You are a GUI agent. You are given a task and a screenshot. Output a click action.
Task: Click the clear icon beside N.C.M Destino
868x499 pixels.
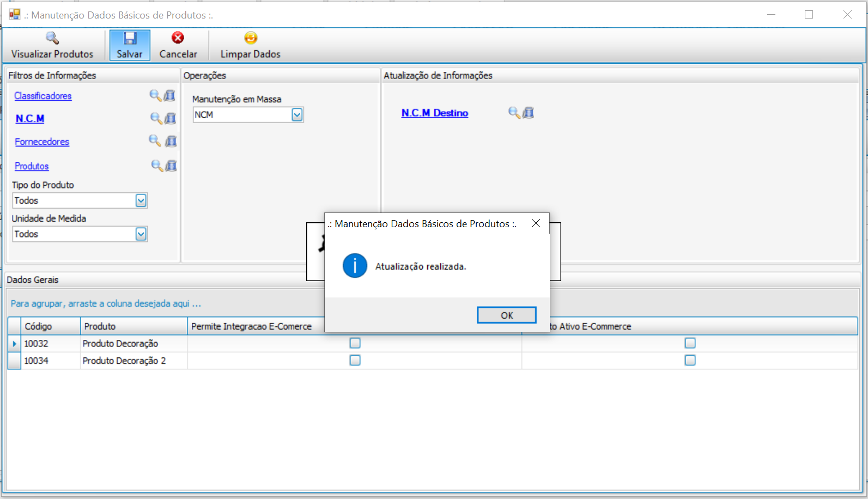pyautogui.click(x=529, y=113)
